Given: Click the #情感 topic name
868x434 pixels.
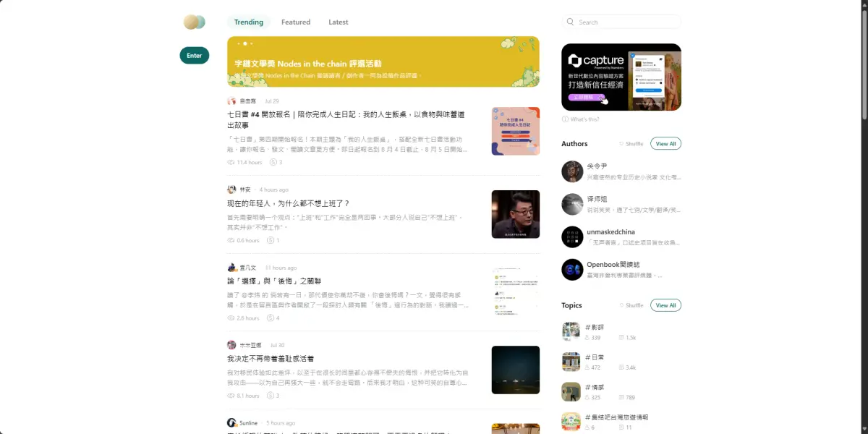Looking at the screenshot, I should click(595, 387).
